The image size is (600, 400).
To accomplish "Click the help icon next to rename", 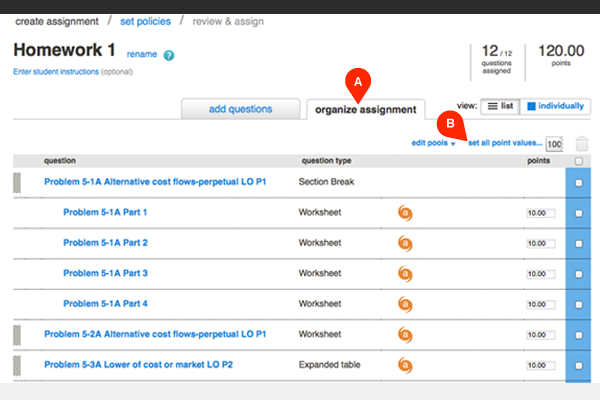I will (x=169, y=55).
